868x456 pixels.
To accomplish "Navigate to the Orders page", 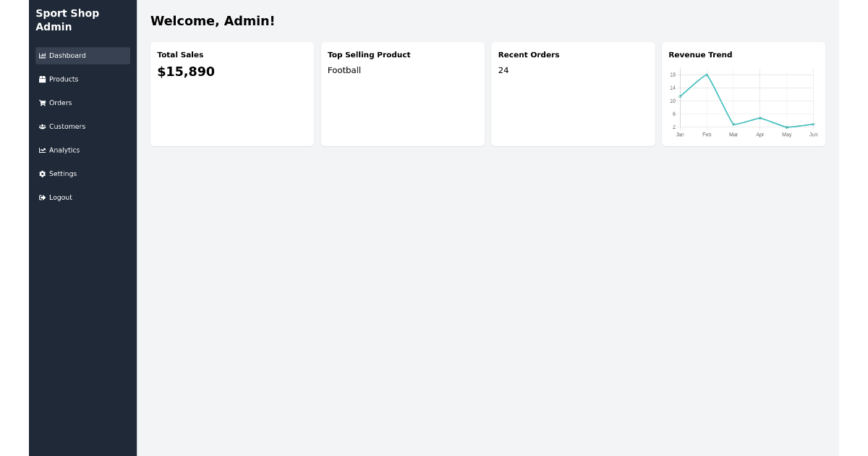I will [60, 103].
